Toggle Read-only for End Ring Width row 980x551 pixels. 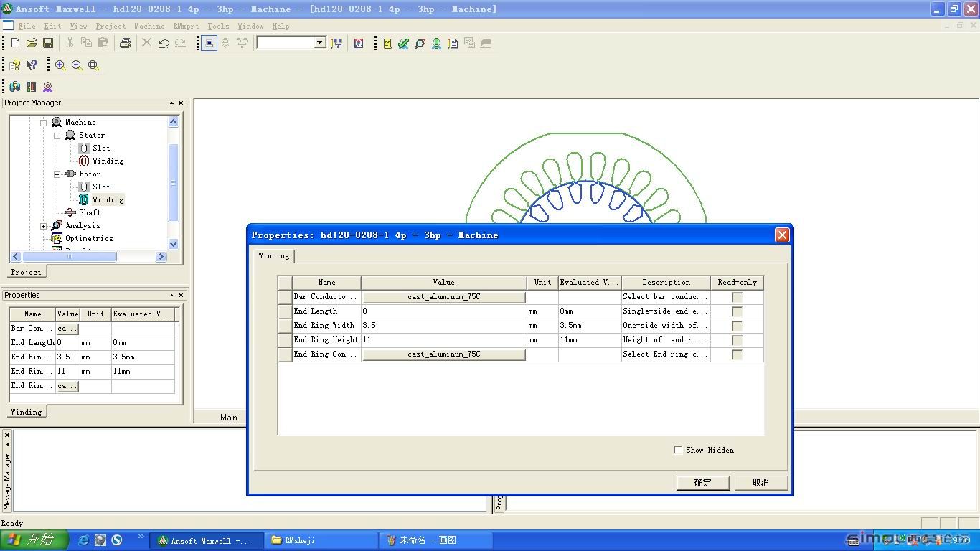coord(737,326)
